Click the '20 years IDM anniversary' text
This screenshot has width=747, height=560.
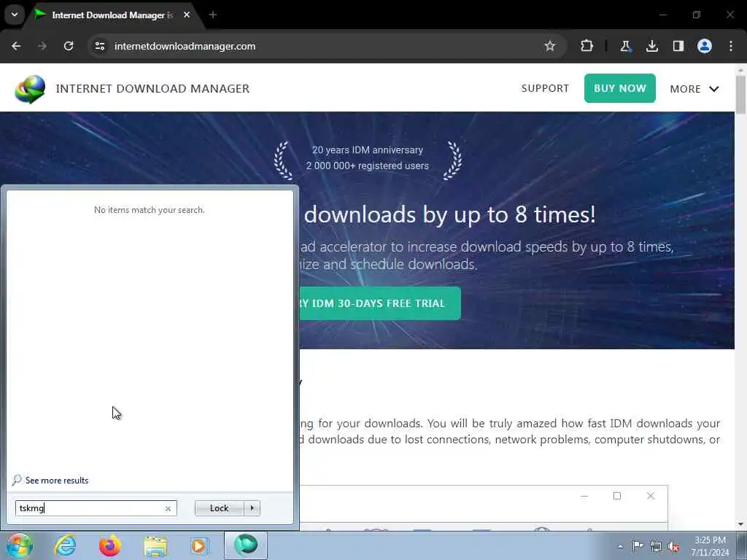[x=368, y=150]
